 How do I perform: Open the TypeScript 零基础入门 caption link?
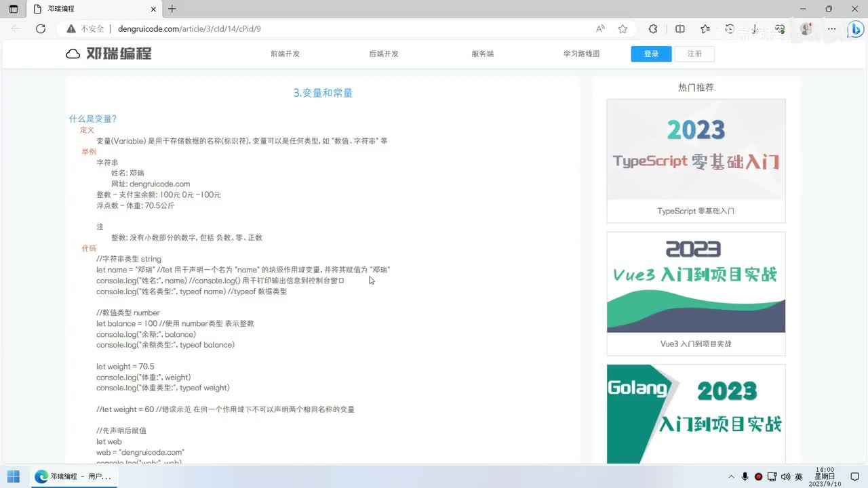click(x=696, y=211)
